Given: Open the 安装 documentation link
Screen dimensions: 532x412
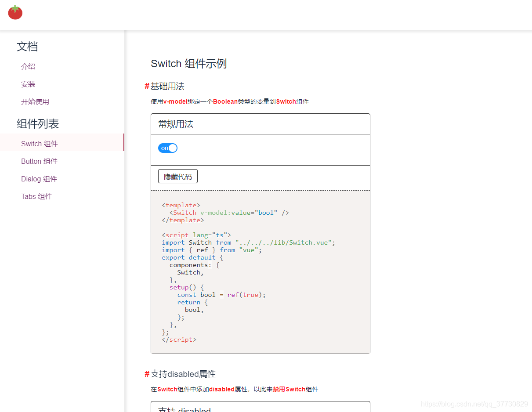Looking at the screenshot, I should tap(28, 84).
